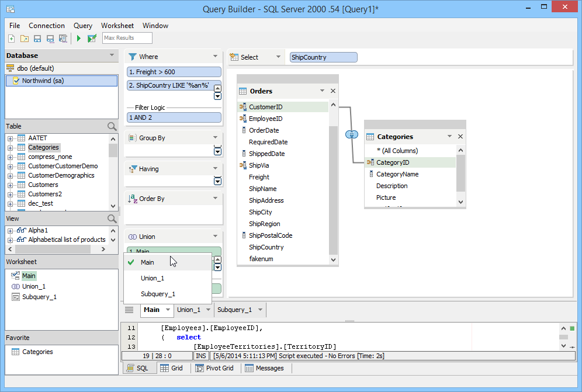Viewport: 582px width, 392px height.
Task: Open the Select panel dropdown arrow
Action: (x=278, y=57)
